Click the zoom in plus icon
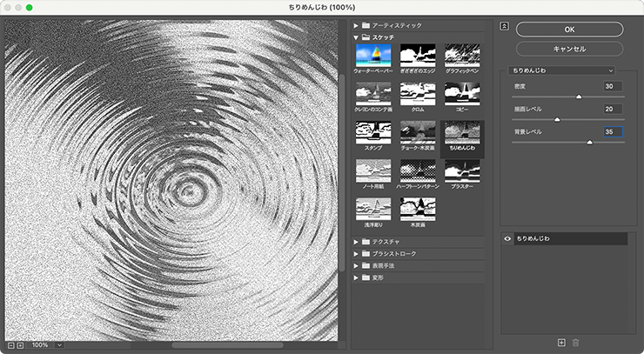Image resolution: width=644 pixels, height=354 pixels. (x=20, y=345)
